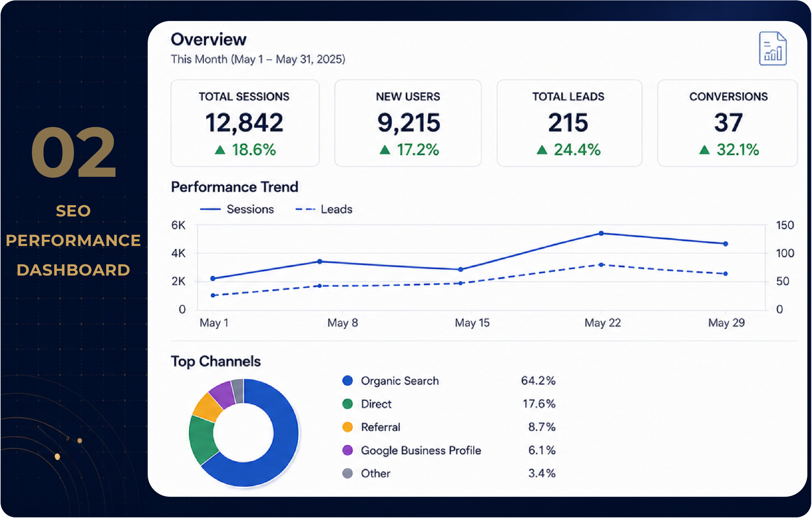
Task: Select the Sessions data point near May 8
Action: click(x=320, y=262)
